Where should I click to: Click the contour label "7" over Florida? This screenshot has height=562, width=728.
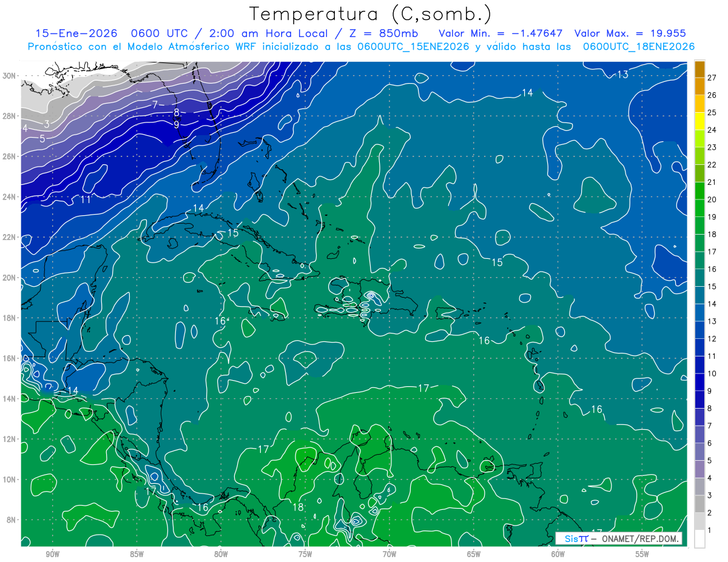coord(155,104)
